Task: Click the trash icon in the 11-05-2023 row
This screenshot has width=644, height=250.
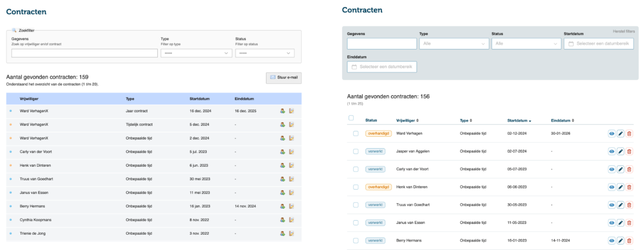Action: (630, 223)
